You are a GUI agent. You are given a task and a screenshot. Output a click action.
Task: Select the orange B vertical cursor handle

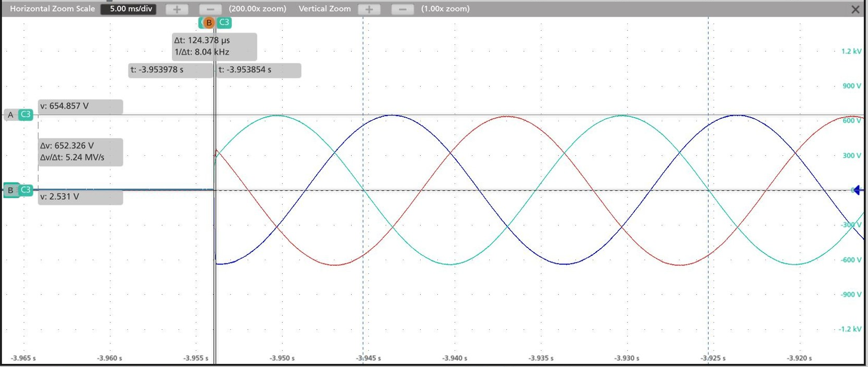(x=209, y=22)
